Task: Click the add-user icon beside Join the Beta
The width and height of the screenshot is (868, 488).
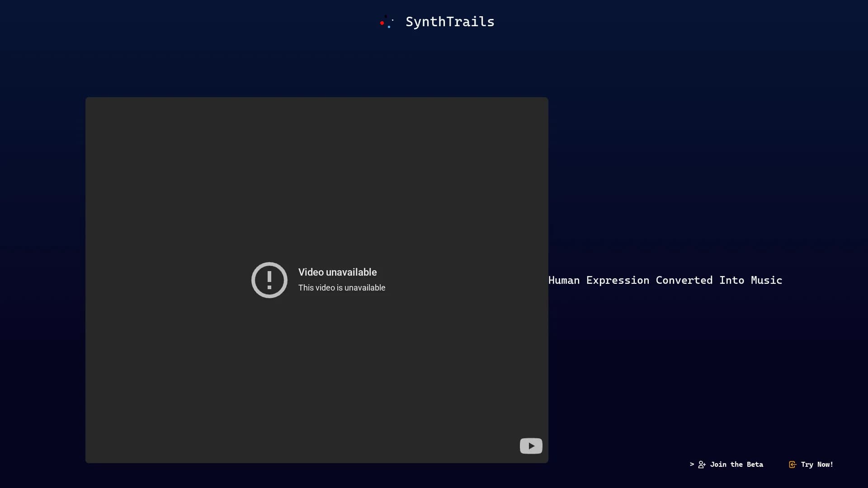Action: click(x=702, y=465)
